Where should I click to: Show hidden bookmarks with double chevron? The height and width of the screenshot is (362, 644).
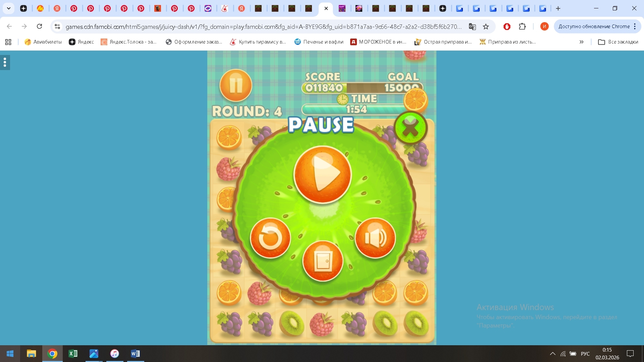(x=581, y=42)
